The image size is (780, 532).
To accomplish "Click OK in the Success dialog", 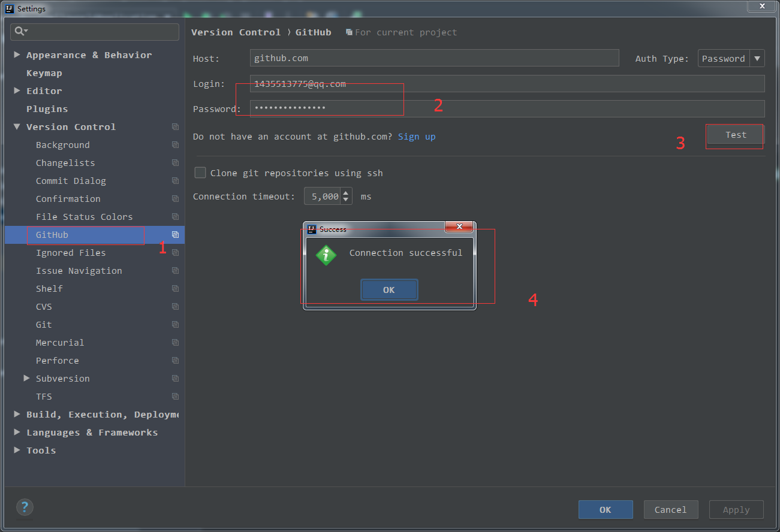I will [x=389, y=290].
